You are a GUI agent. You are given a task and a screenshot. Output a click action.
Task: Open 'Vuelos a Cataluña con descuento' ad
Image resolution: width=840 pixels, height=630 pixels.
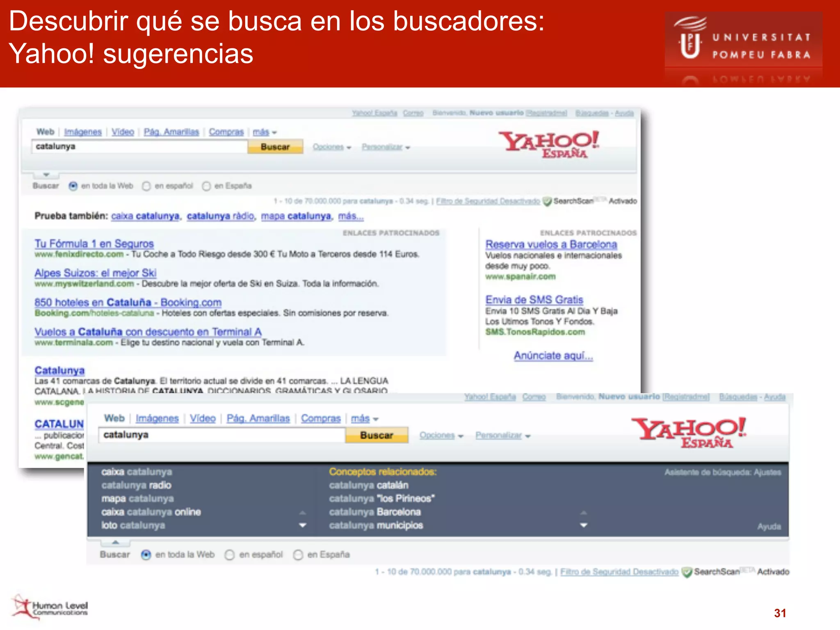pyautogui.click(x=148, y=332)
